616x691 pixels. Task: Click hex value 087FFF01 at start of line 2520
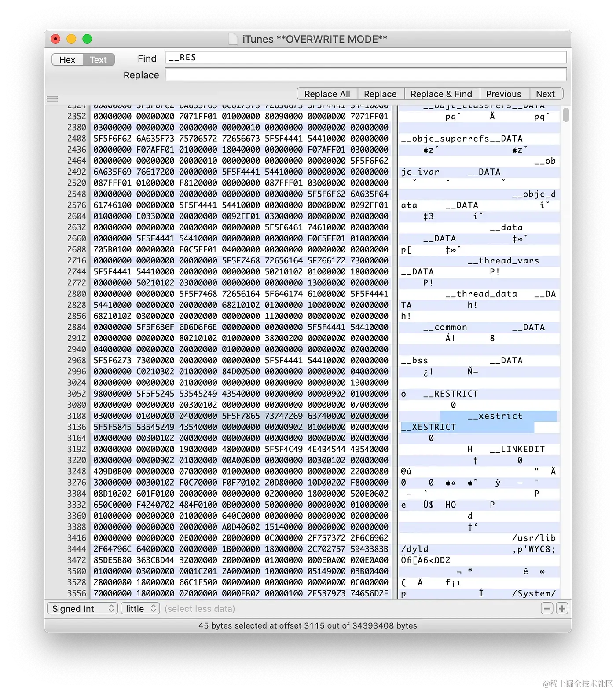pyautogui.click(x=113, y=183)
